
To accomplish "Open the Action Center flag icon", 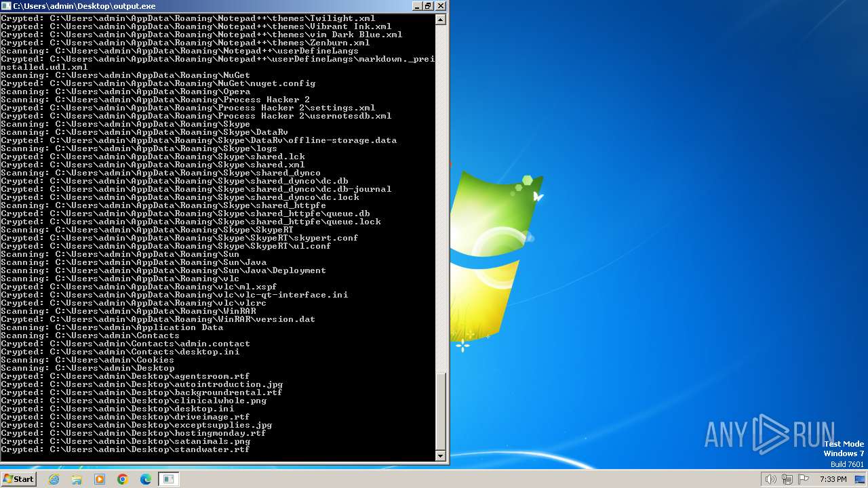I will pyautogui.click(x=804, y=479).
